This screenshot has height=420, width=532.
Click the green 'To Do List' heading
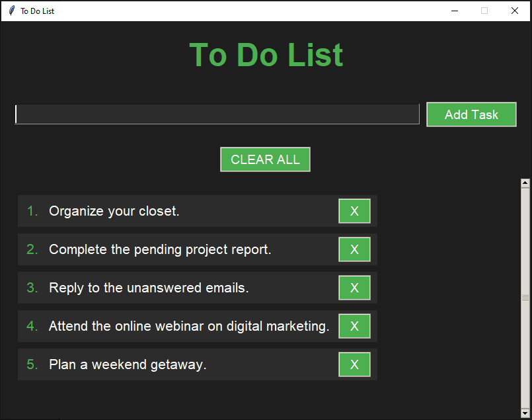coord(266,55)
